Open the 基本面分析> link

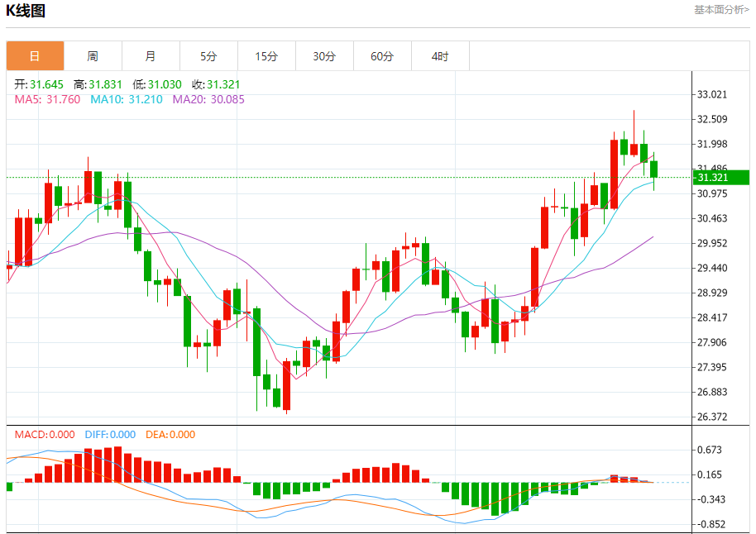pos(721,10)
